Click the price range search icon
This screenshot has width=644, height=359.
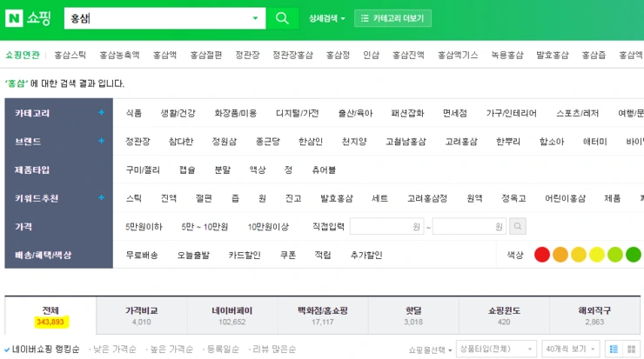518,226
